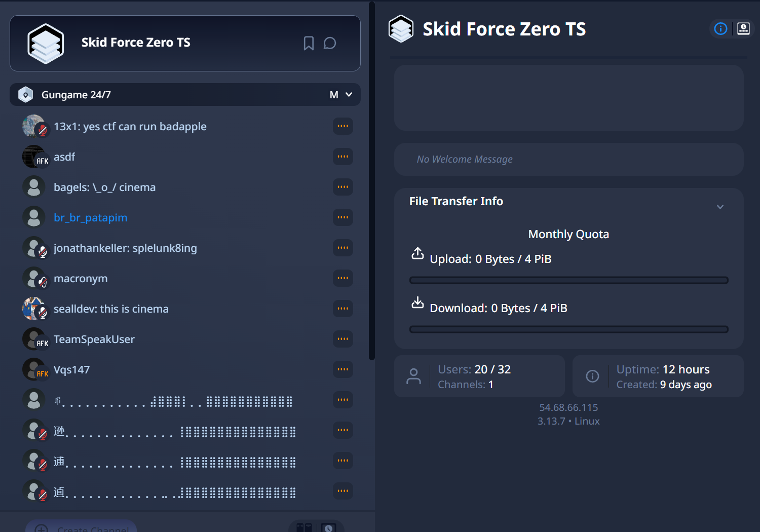Click sealldev's profile picture
This screenshot has width=760, height=532.
point(34,309)
